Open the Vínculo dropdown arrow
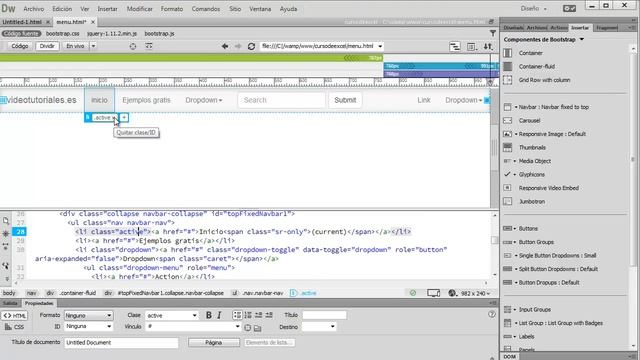Viewport: 640px width, 360px height. (238, 327)
